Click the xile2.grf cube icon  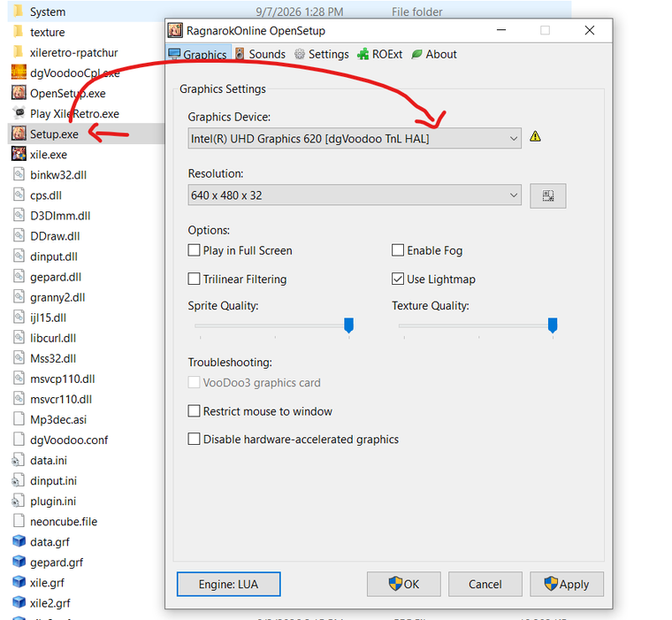pos(19,602)
